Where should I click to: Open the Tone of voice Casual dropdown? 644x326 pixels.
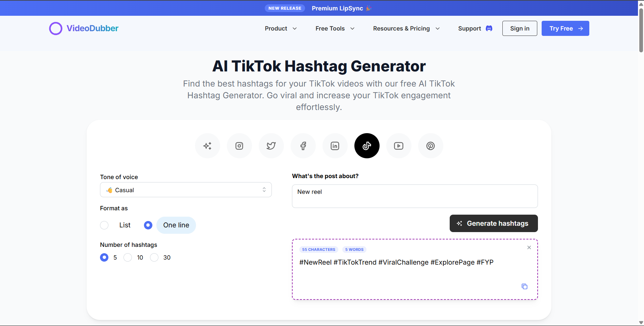tap(186, 190)
